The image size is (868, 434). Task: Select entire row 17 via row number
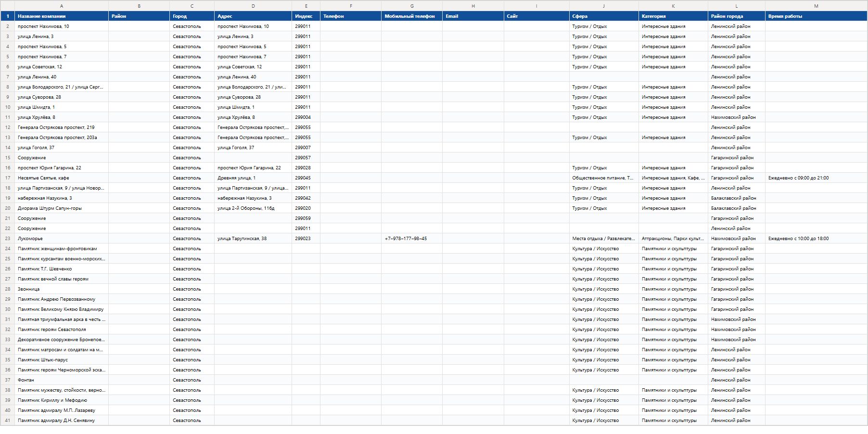pyautogui.click(x=8, y=178)
